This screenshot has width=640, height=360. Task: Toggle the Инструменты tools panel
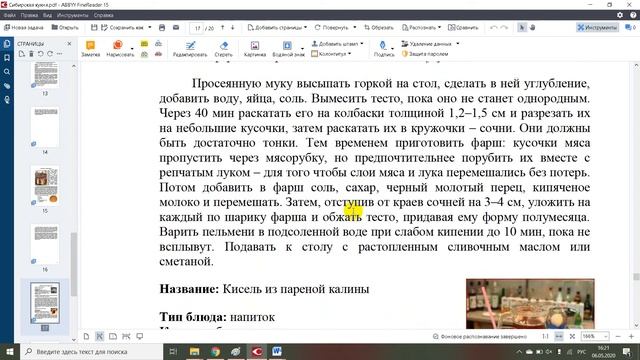(x=597, y=27)
